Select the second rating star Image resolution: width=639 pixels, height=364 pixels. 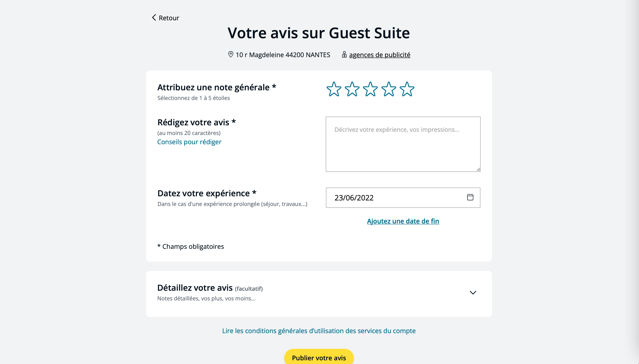coord(352,89)
